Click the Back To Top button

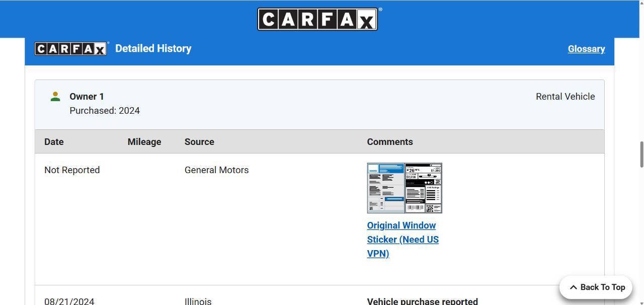pyautogui.click(x=596, y=287)
